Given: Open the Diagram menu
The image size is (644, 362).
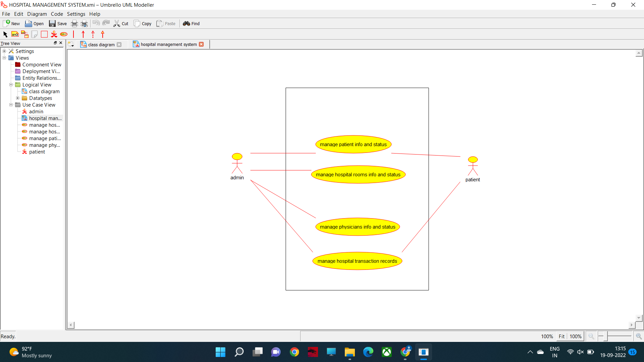Looking at the screenshot, I should tap(37, 14).
